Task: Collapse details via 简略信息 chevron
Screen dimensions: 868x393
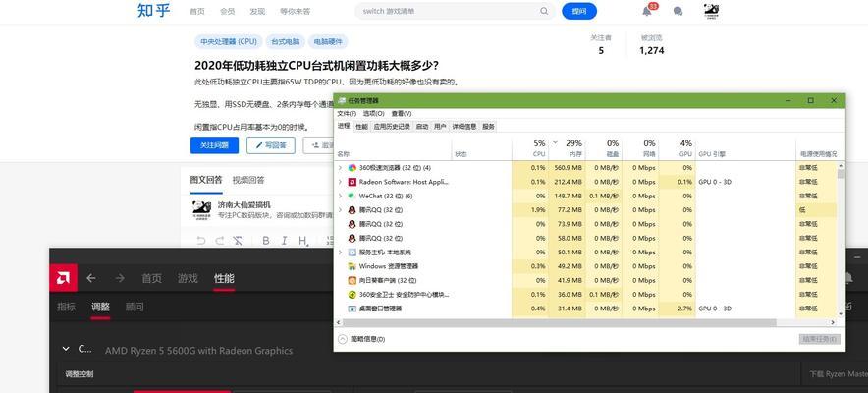Action: (342, 339)
